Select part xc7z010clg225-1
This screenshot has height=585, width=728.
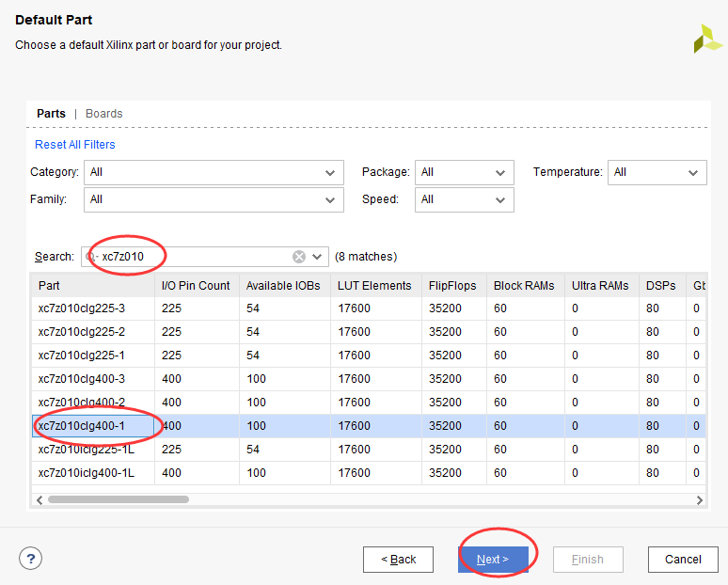point(368,356)
